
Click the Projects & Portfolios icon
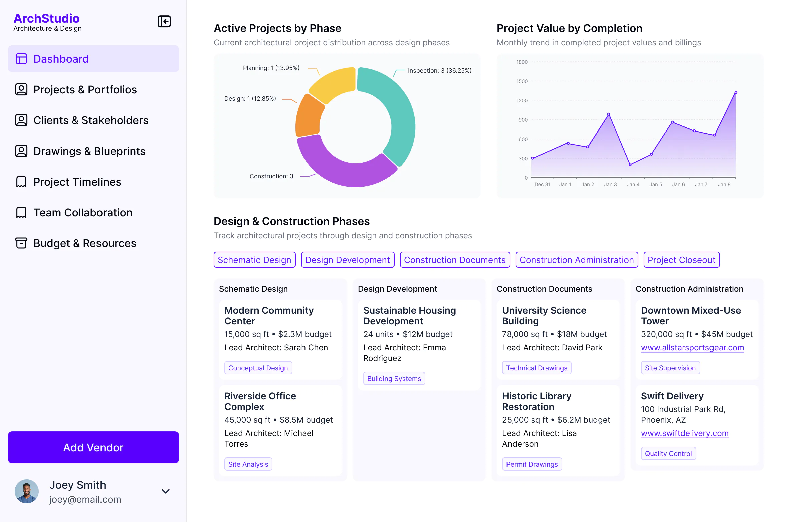[21, 90]
